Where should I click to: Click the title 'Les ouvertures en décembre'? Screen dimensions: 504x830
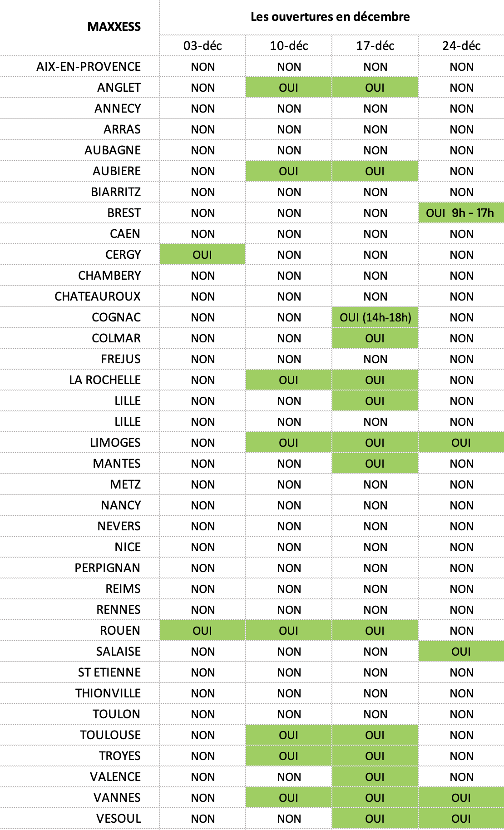pyautogui.click(x=330, y=17)
